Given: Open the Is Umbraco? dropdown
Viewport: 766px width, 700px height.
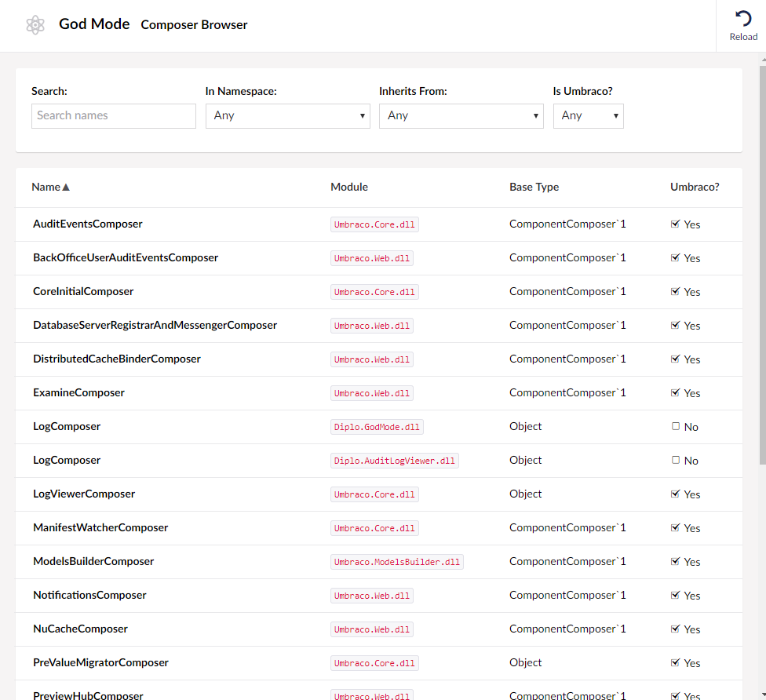Looking at the screenshot, I should [588, 116].
